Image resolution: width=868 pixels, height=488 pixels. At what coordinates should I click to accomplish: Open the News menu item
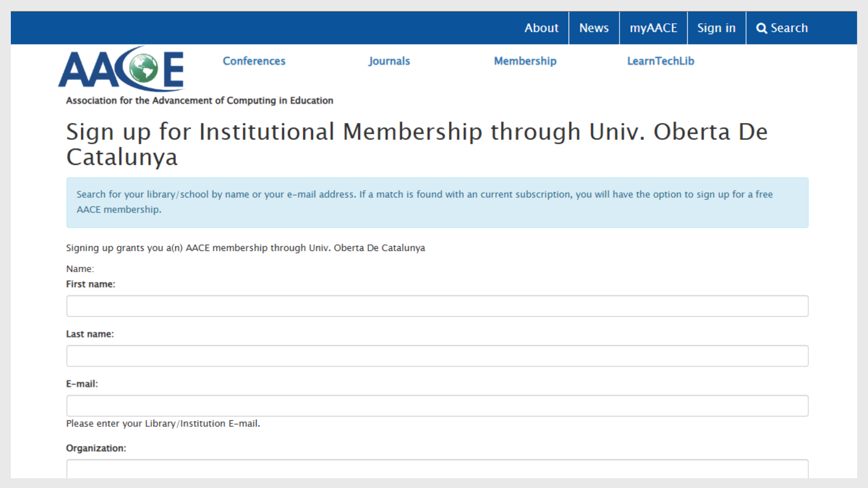coord(594,28)
